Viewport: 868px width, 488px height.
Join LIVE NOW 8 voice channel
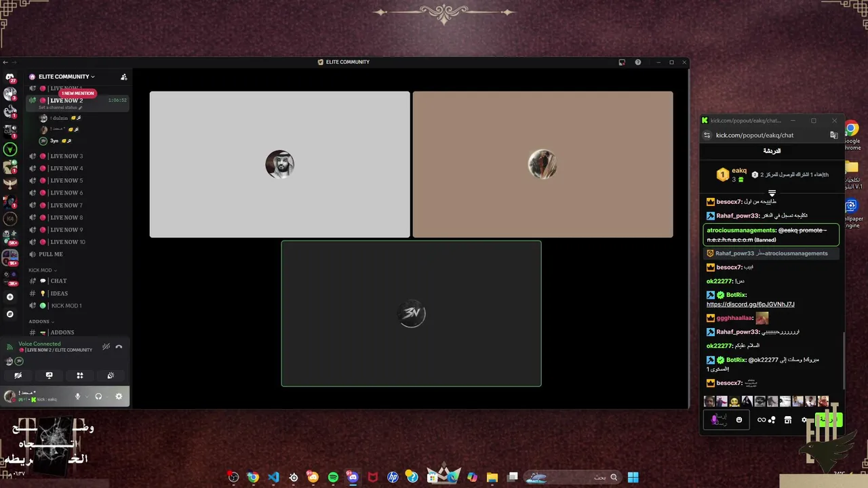77,218
